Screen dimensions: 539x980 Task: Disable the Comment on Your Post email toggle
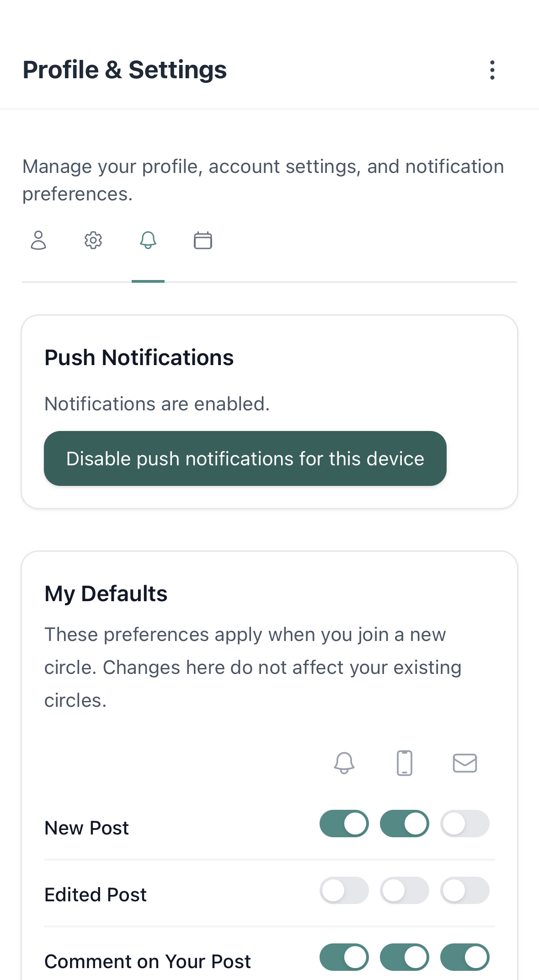click(464, 957)
